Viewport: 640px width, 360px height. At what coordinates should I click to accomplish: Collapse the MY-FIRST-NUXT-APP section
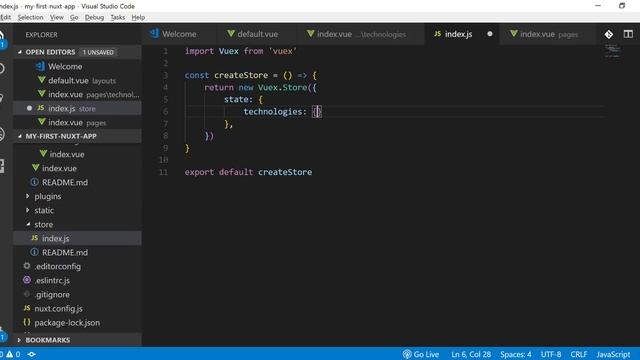click(x=20, y=136)
